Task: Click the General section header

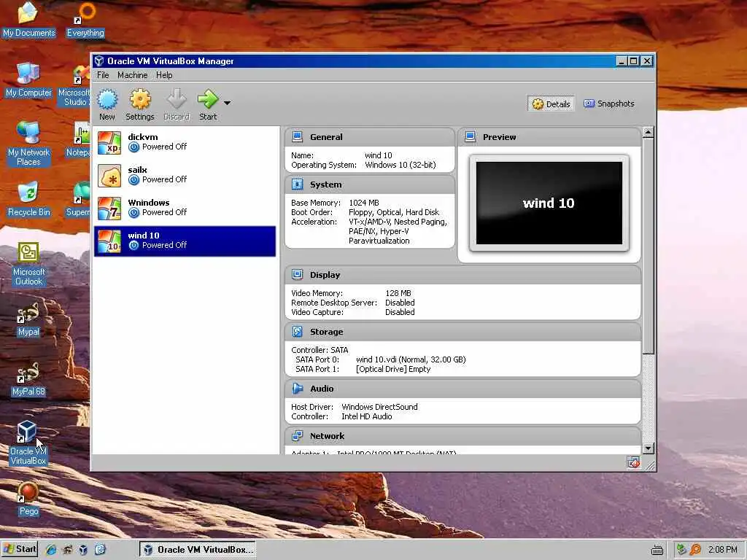Action: point(370,137)
